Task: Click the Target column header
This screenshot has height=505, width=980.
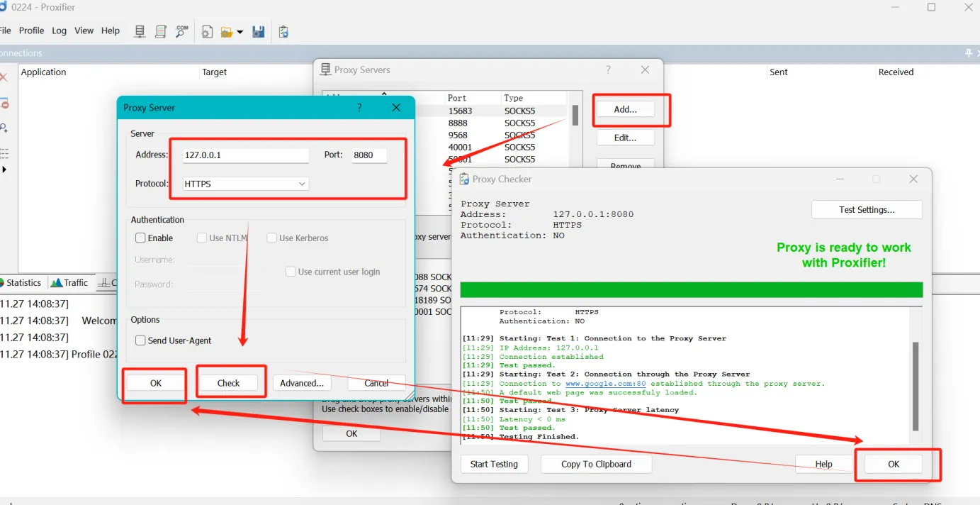Action: pyautogui.click(x=214, y=72)
